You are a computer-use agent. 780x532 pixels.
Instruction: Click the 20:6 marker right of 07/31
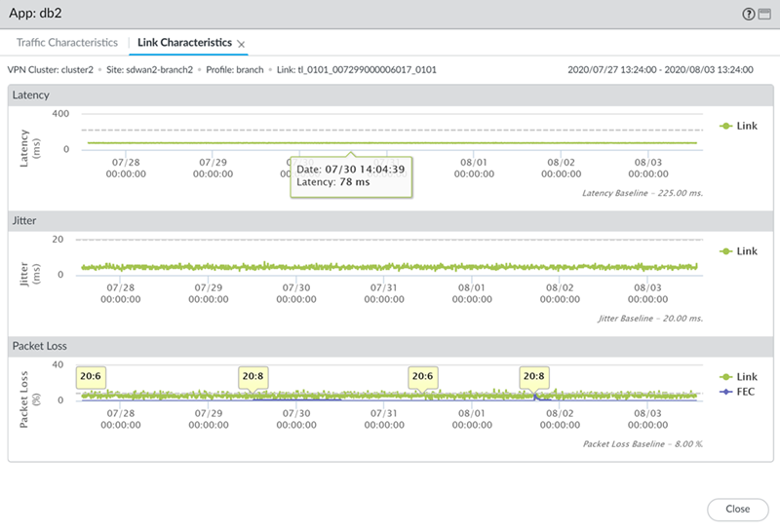pos(422,376)
